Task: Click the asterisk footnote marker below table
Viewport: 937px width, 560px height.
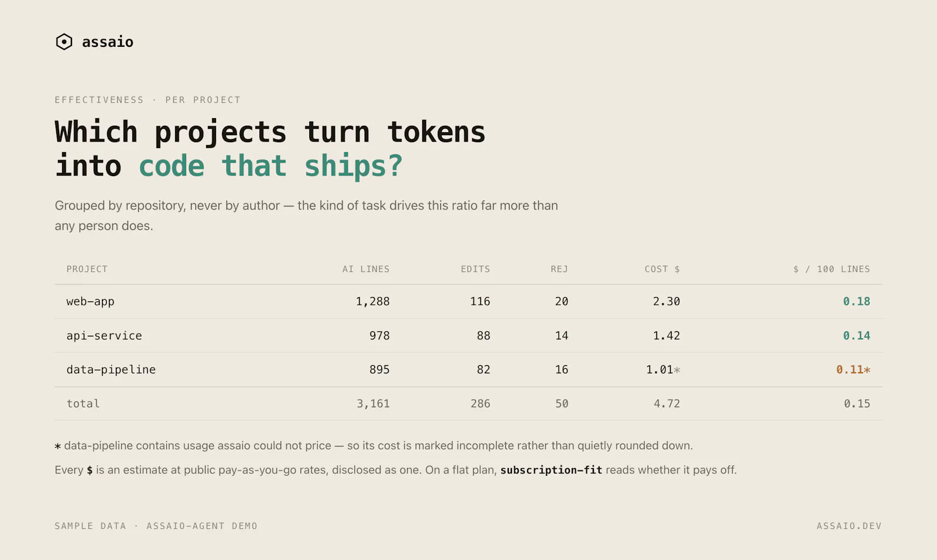Action: (58, 446)
